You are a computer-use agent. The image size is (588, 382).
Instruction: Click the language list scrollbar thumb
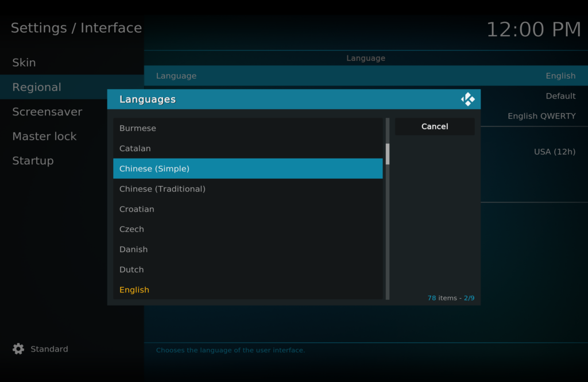[388, 153]
